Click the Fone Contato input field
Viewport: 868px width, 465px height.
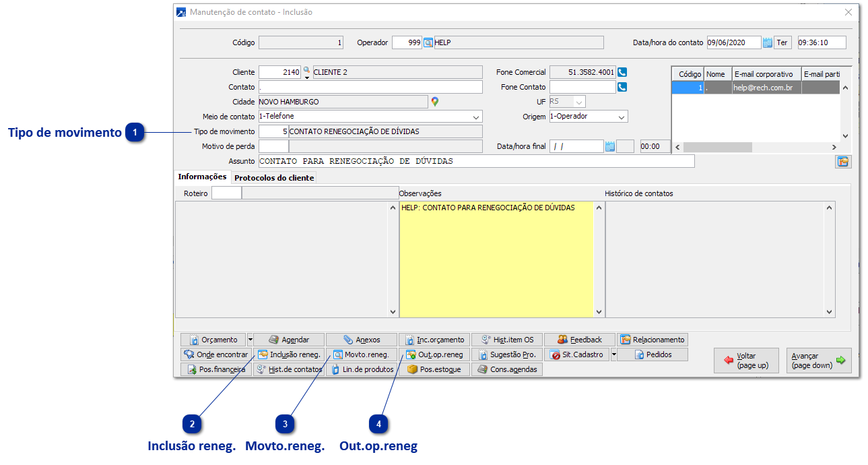(582, 87)
